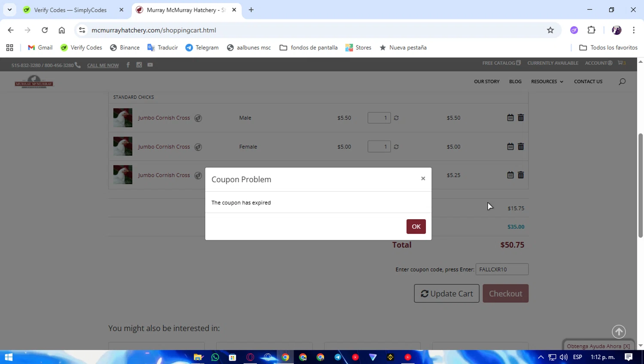
Task: Open the Currently Available link
Action: [x=553, y=63]
